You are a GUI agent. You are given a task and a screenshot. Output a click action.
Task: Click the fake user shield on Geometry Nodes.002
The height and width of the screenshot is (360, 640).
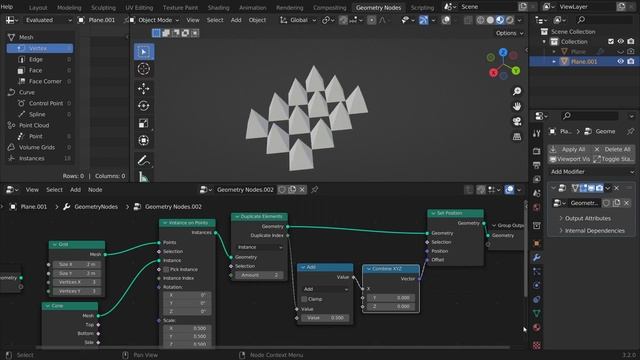[x=282, y=189]
